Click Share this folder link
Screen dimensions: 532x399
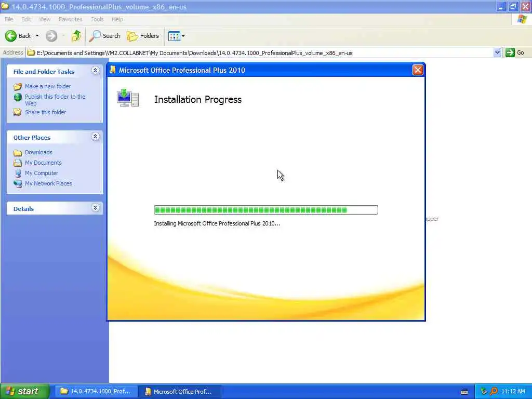pos(46,112)
